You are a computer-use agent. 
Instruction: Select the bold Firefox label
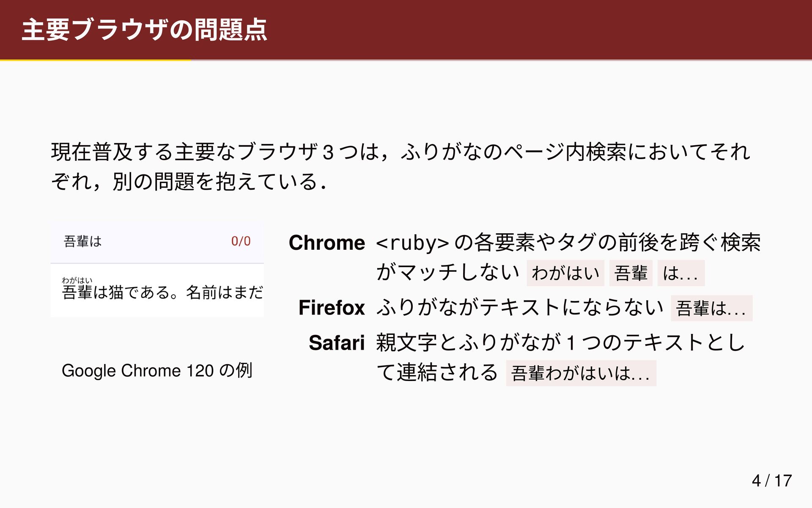pos(332,307)
